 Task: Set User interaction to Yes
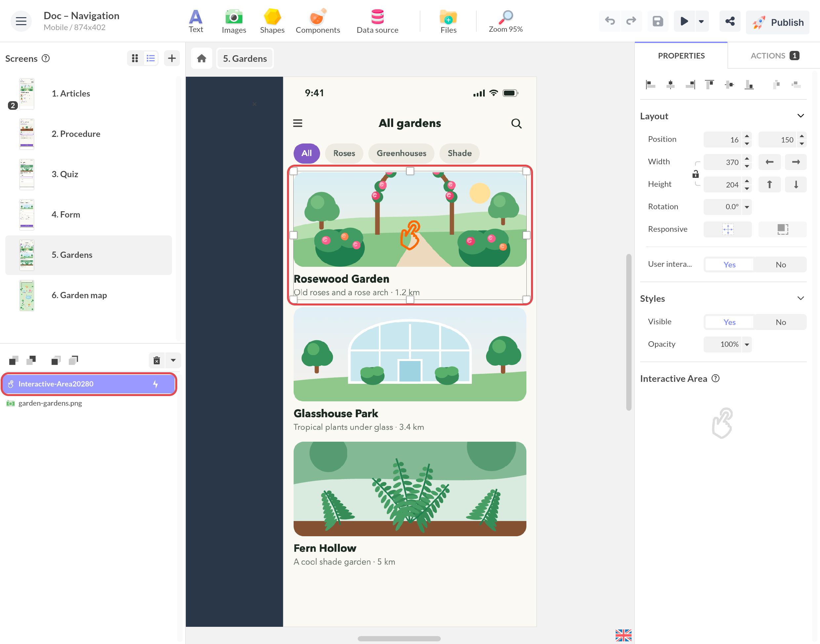[729, 265]
